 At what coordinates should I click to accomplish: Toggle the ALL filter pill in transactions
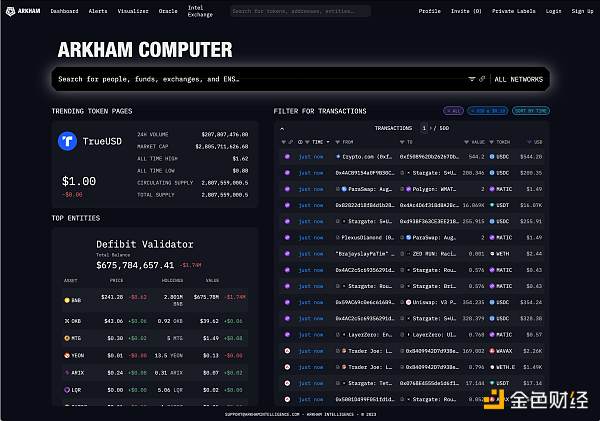pos(453,111)
